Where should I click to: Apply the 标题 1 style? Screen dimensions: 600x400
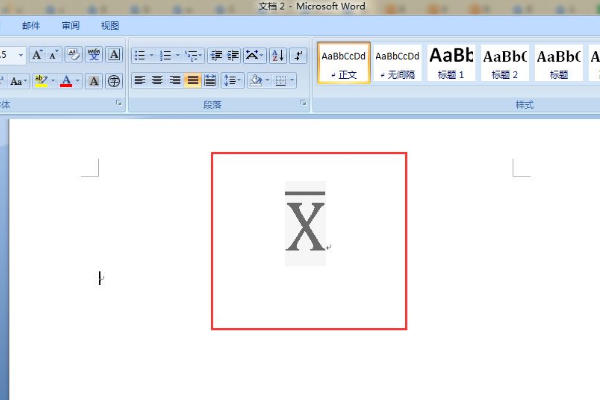tap(451, 63)
